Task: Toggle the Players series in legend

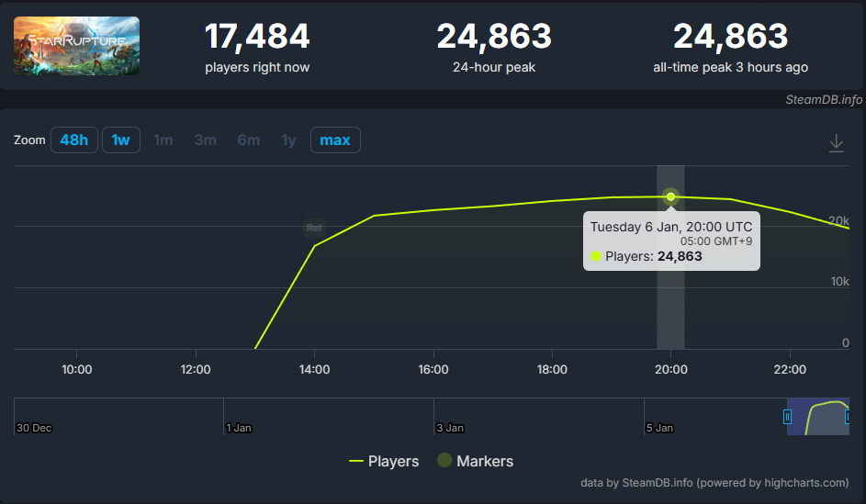Action: 384,461
